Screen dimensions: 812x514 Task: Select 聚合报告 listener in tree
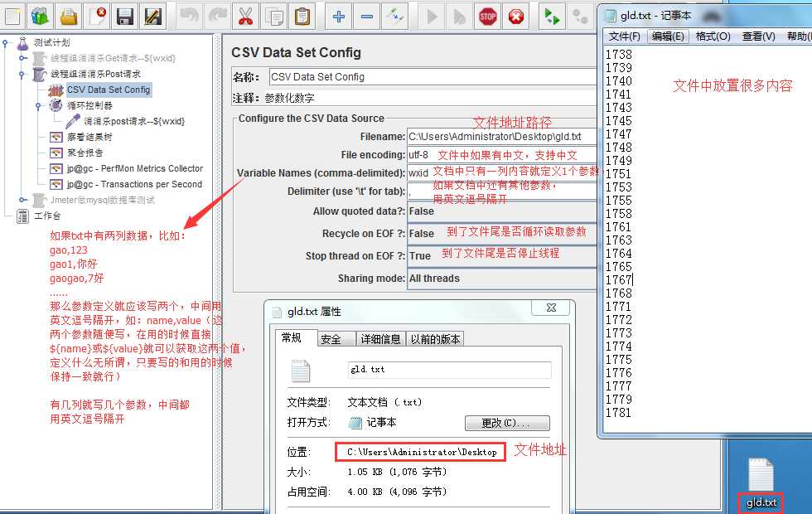[85, 153]
